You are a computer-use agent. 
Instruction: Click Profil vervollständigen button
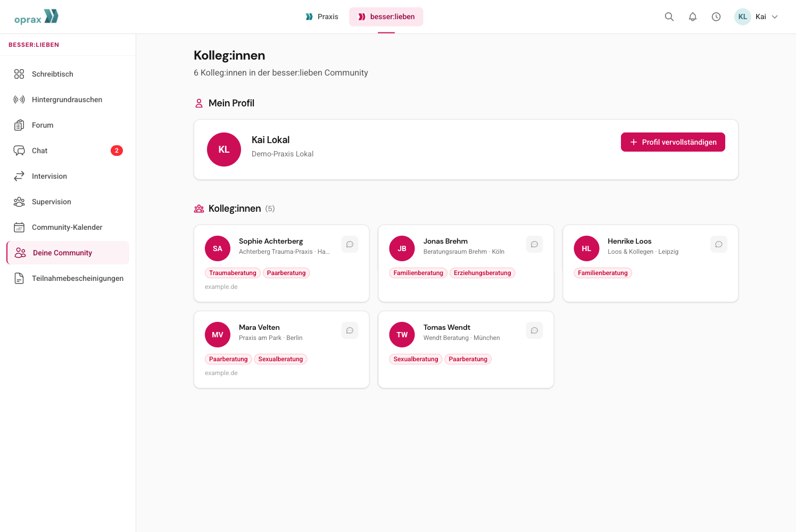click(673, 142)
